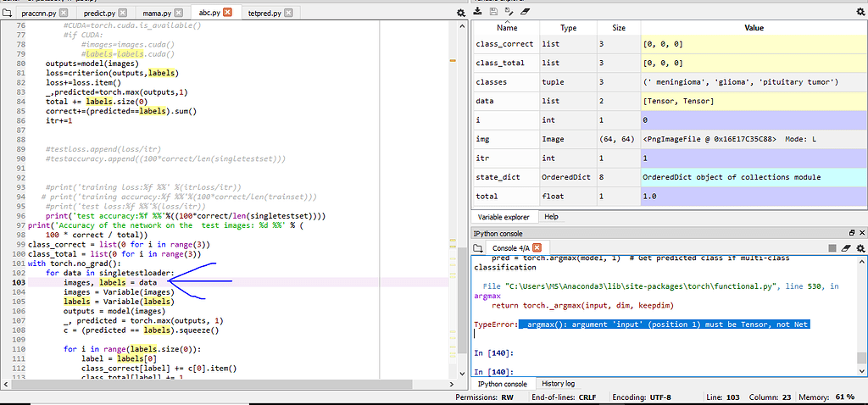This screenshot has height=405, width=868.
Task: Open the browse tabs icon in editor
Action: coord(8,14)
